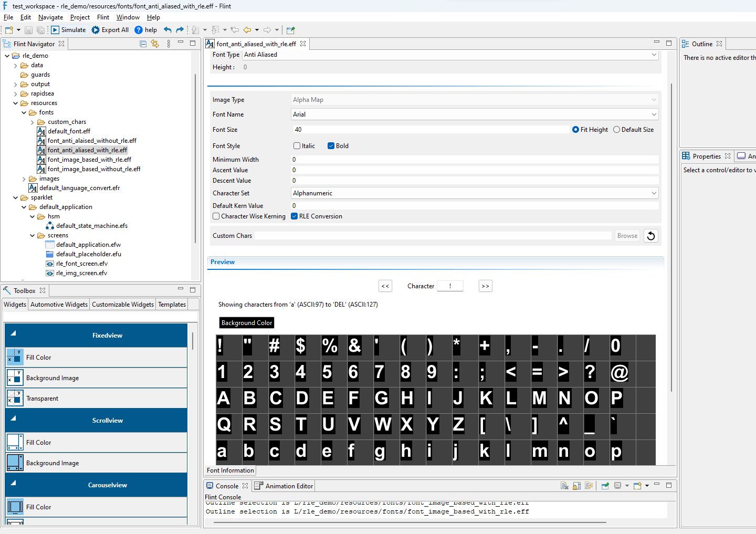Enable the Italic font style checkbox

point(297,146)
